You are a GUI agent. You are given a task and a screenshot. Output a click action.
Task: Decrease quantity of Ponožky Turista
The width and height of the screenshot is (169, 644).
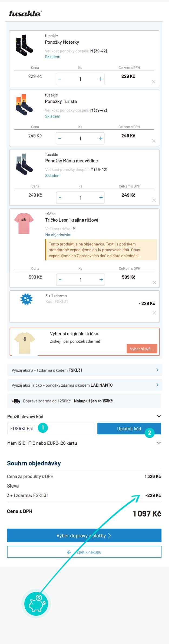pos(60,138)
